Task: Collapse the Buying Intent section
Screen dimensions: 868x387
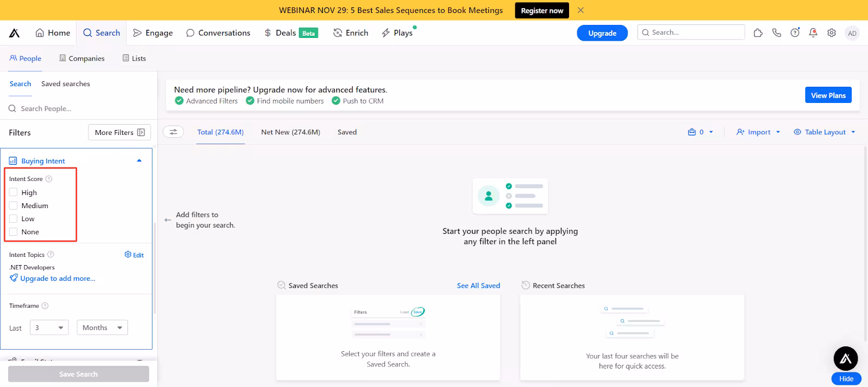Action: [139, 161]
